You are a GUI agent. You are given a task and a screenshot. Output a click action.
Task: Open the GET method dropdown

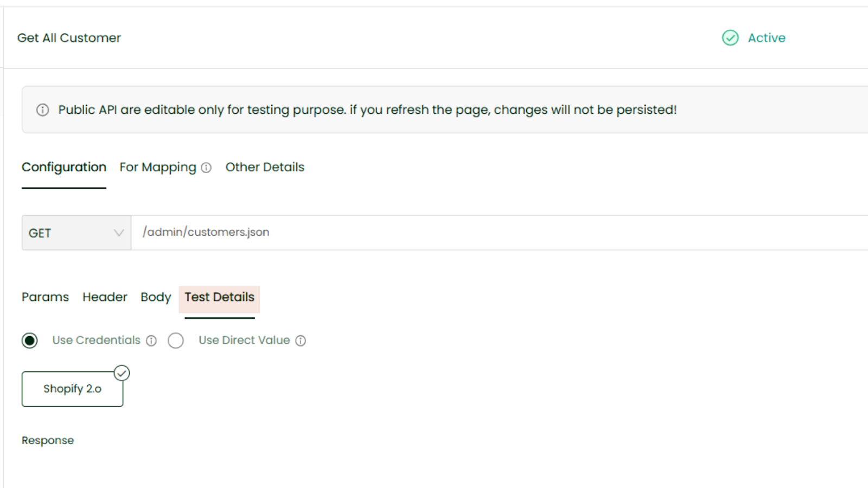click(x=76, y=233)
